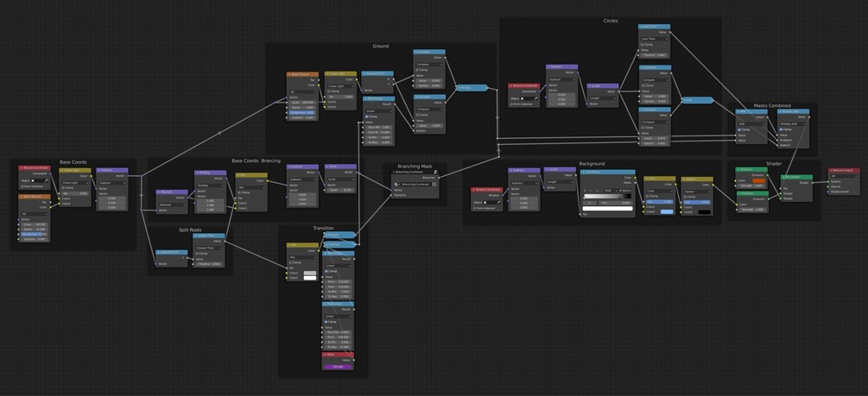Screen dimensions: 868x396
Task: Click the black Color2 swatch on Darken node
Action: (x=705, y=212)
